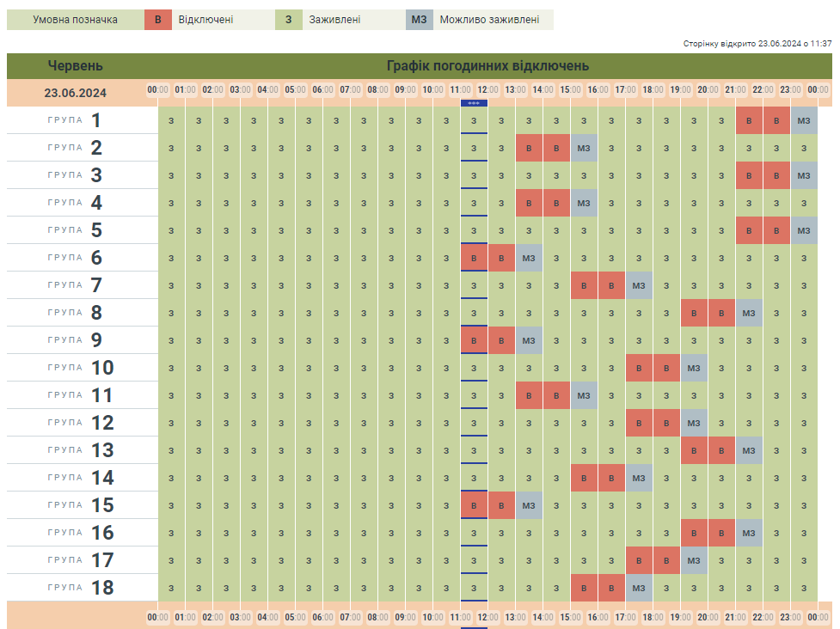
Task: Click the green 'З' legend swatch
Action: point(288,20)
